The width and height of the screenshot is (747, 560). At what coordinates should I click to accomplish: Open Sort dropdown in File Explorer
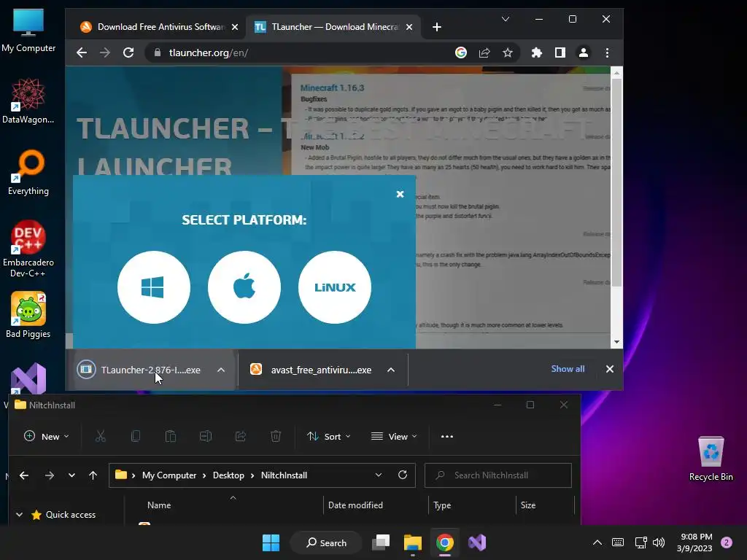click(329, 436)
